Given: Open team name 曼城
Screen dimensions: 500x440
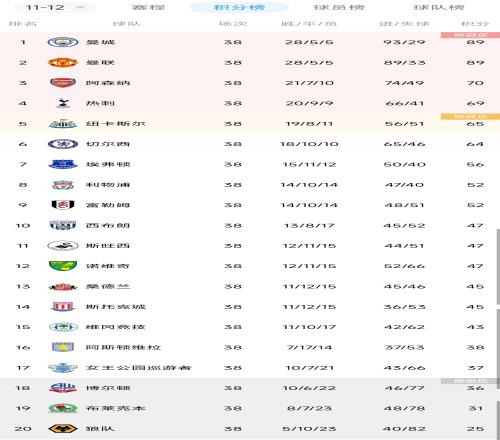Looking at the screenshot, I should tap(100, 42).
